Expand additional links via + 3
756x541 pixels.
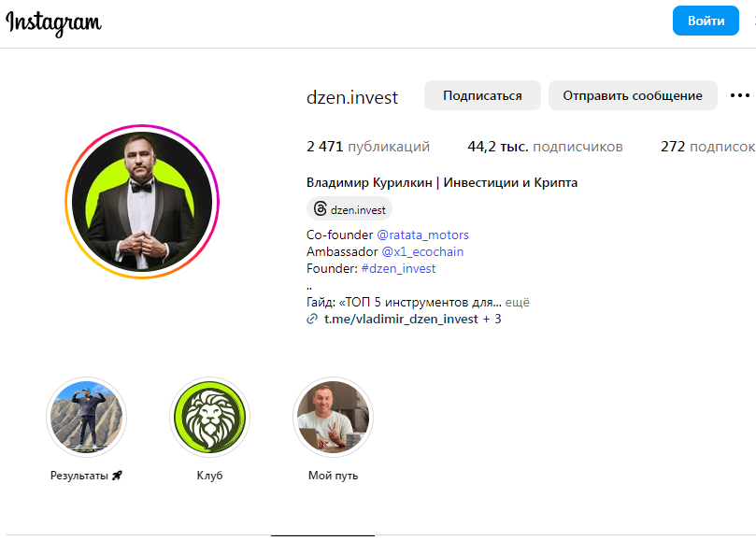coord(492,320)
